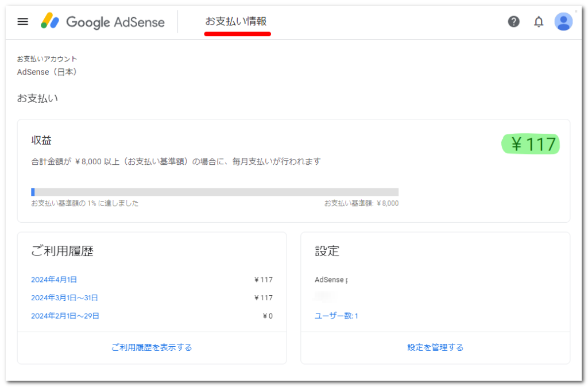588x387 pixels.
Task: Open the ユーザー数: 1 link
Action: click(x=336, y=316)
